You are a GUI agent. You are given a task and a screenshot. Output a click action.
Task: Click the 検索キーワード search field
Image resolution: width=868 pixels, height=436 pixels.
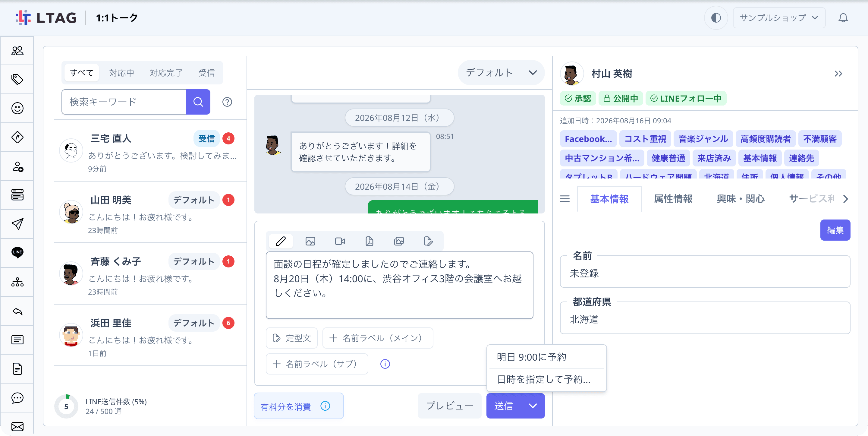124,102
